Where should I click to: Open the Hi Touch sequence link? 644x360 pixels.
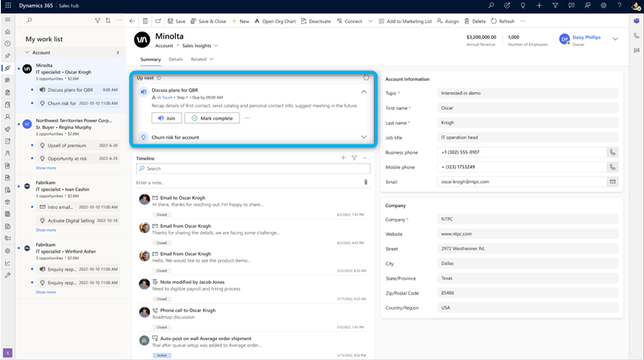click(x=164, y=97)
